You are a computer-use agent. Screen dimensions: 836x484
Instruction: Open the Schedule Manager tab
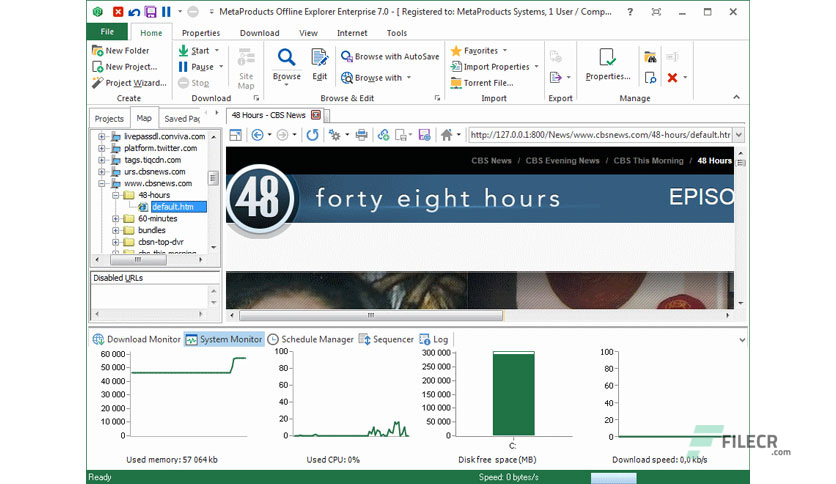(x=310, y=339)
